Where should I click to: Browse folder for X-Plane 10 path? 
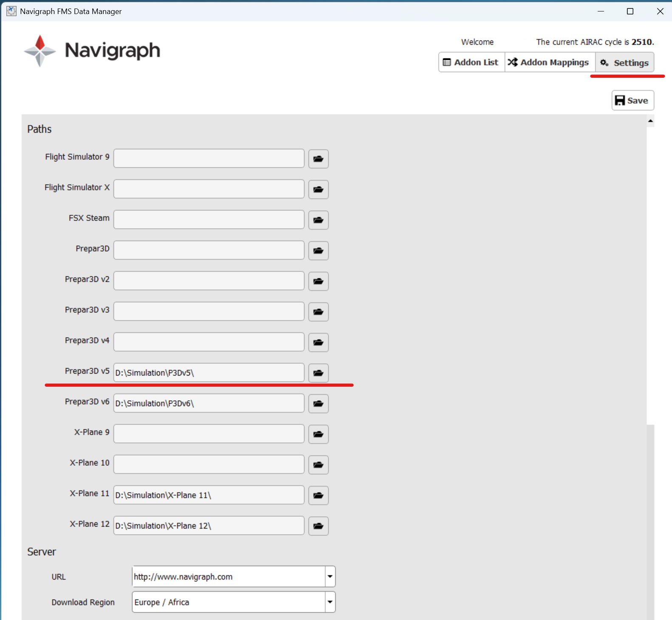coord(318,465)
